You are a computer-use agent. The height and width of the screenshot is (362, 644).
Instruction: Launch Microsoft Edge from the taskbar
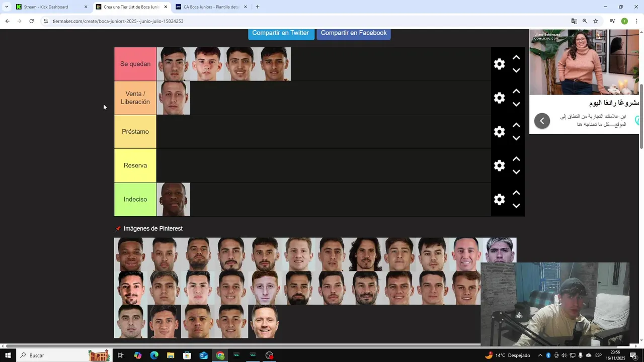[x=154, y=355]
